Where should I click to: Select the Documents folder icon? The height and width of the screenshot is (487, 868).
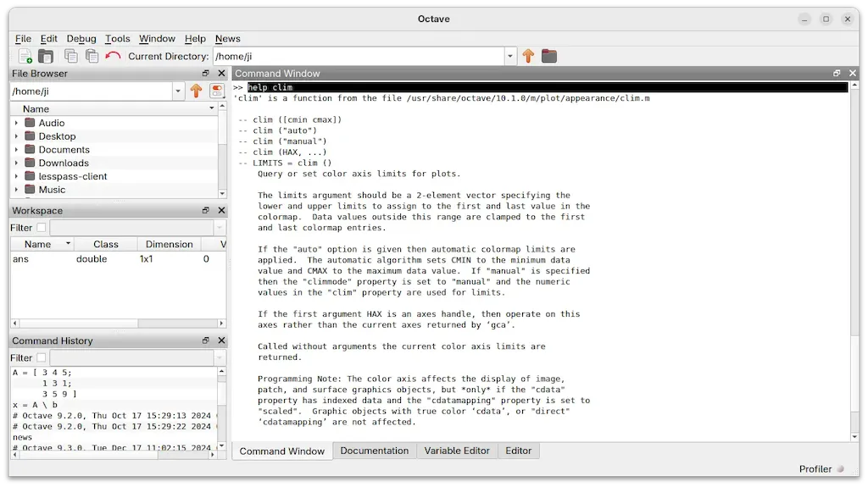point(30,149)
